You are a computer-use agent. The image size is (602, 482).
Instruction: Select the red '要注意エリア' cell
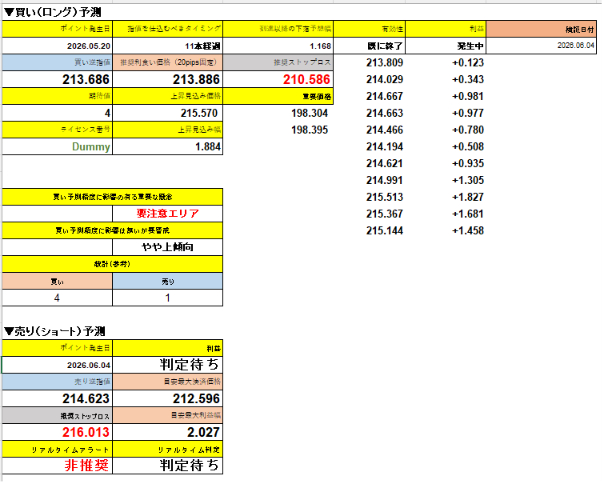pos(168,214)
